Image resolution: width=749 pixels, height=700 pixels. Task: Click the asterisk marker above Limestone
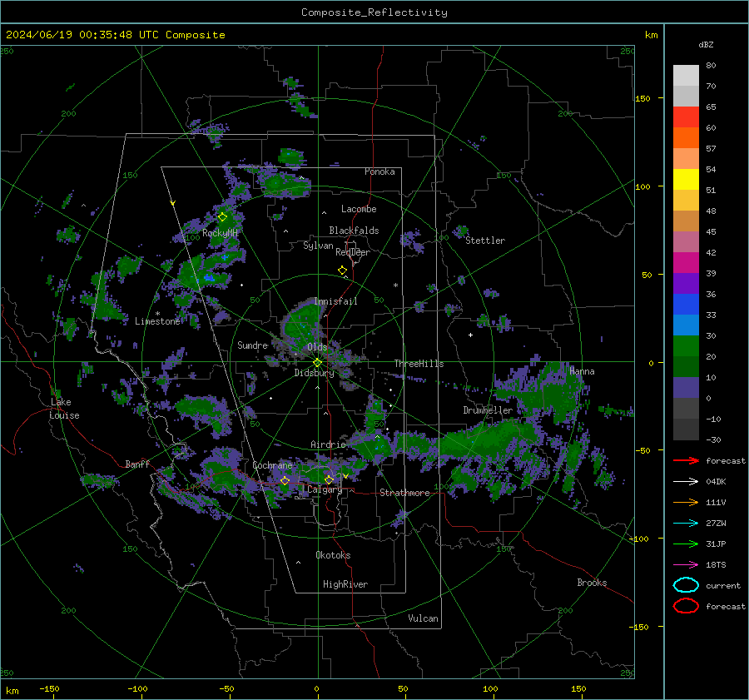(157, 314)
